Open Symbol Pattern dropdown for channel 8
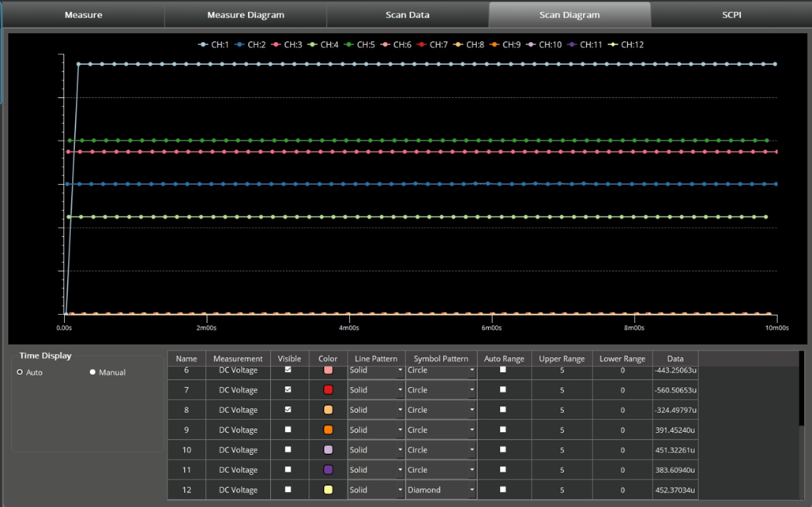This screenshot has width=812, height=507. click(441, 410)
